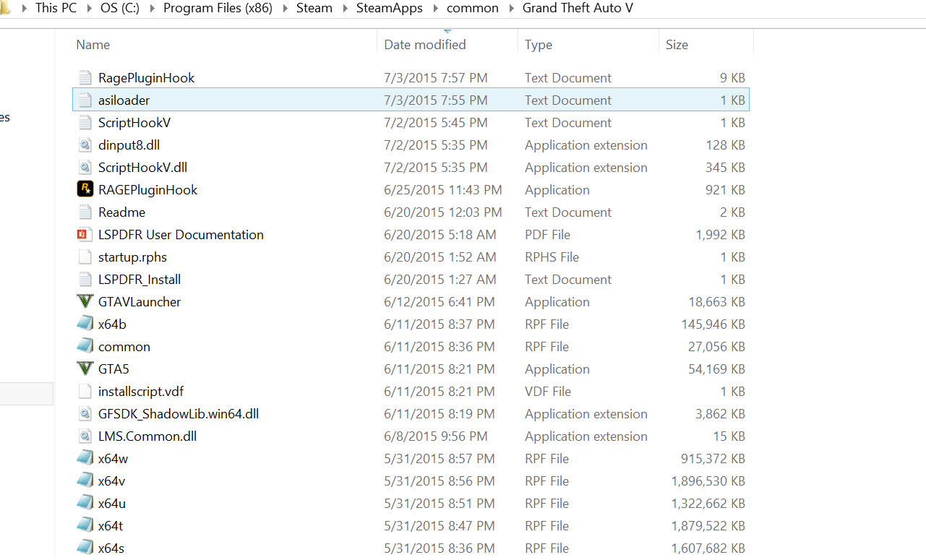Screen dimensions: 926x560
Task: Click the GFSDK_ShadowLib.win64.dll file icon
Action: (x=85, y=413)
